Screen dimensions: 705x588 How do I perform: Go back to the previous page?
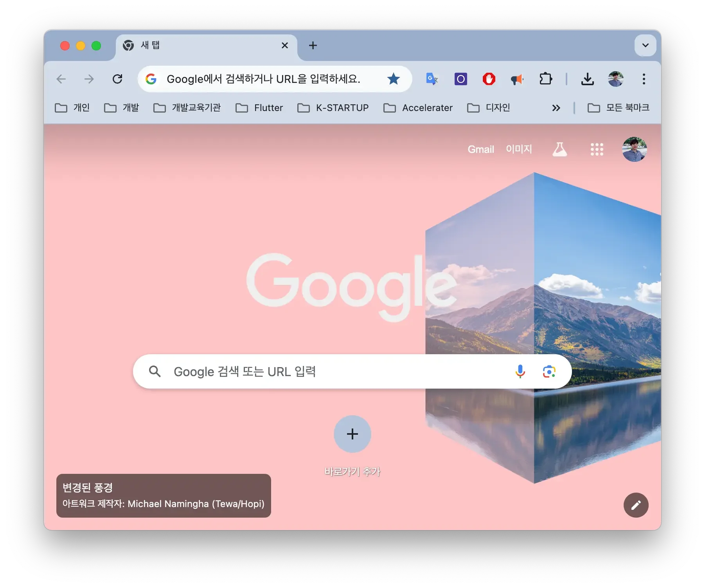tap(61, 79)
